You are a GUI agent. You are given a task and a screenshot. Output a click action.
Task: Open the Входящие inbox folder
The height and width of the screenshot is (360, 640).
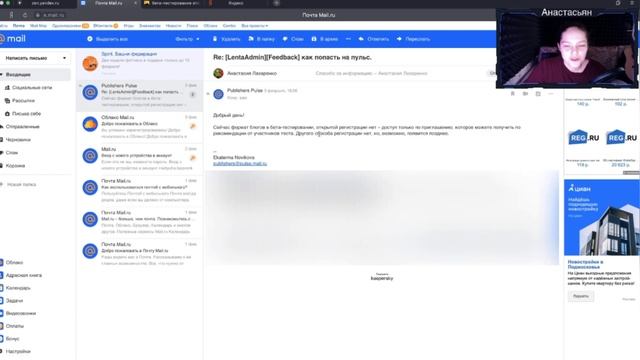[x=35, y=74]
